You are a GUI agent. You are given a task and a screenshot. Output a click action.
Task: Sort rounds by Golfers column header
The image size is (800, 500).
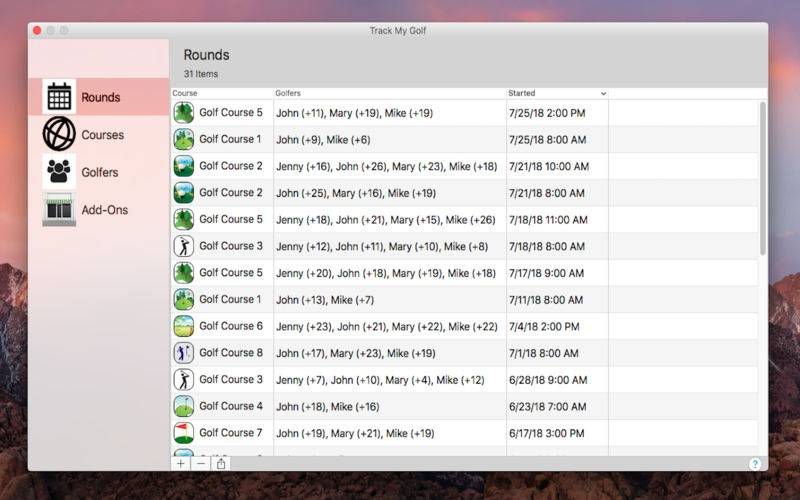coord(390,93)
